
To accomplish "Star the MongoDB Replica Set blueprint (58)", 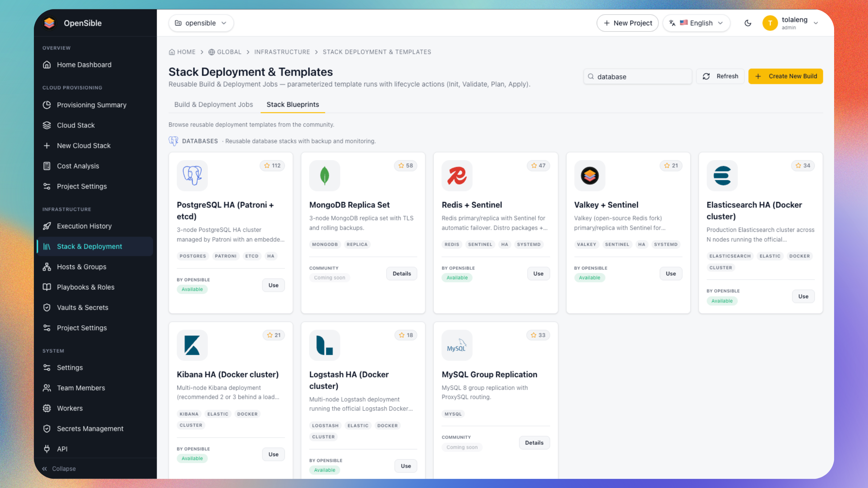I will [x=406, y=166].
